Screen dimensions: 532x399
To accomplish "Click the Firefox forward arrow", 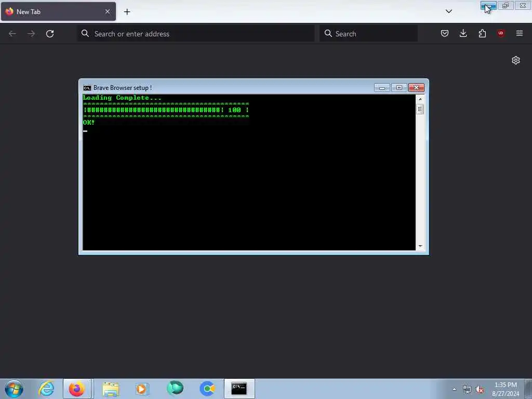I will [31, 34].
